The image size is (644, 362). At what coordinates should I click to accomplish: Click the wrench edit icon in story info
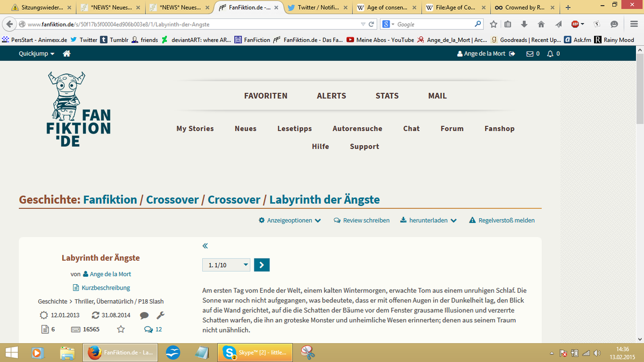pos(160,315)
